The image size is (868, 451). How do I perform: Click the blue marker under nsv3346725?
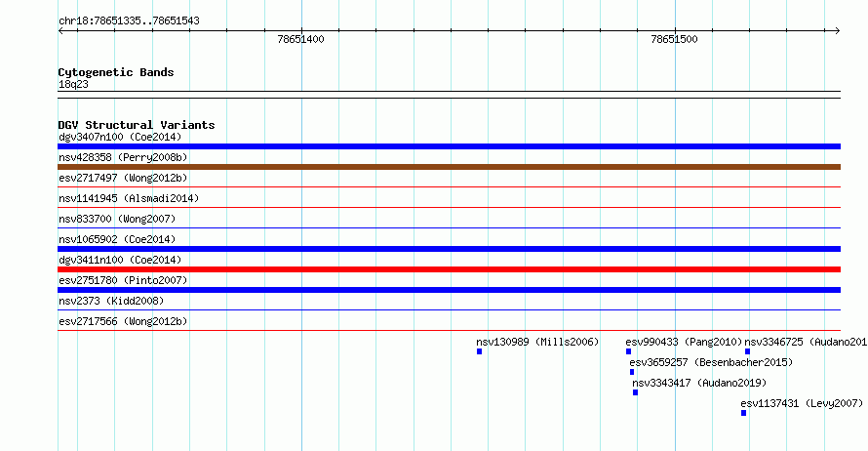click(x=747, y=351)
